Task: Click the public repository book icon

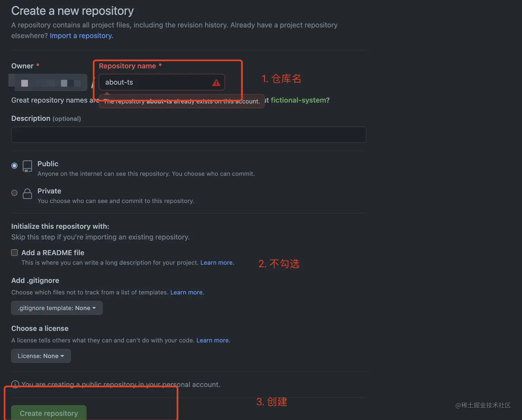Action: click(x=27, y=166)
